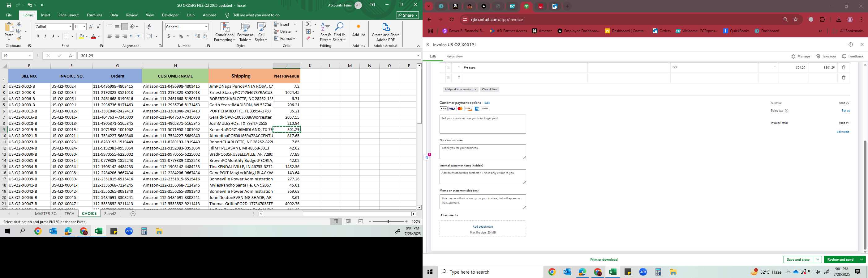868x278 pixels.
Task: Open Add product or service dropdown arrow
Action: click(x=475, y=89)
